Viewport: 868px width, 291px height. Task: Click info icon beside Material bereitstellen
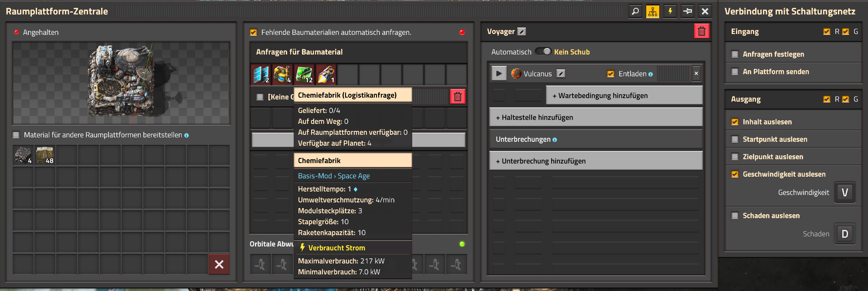(x=186, y=135)
